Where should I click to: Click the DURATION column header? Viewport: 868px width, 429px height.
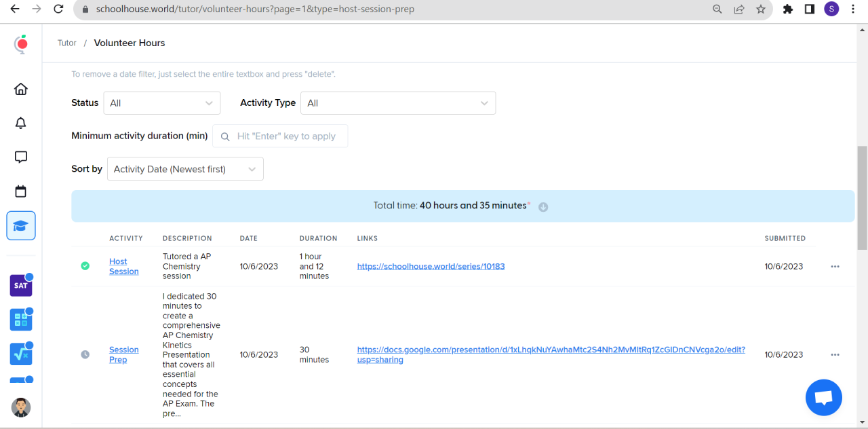tap(318, 238)
